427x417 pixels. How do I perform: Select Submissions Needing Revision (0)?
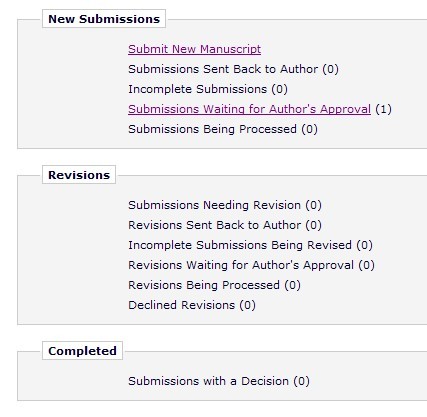coord(225,205)
